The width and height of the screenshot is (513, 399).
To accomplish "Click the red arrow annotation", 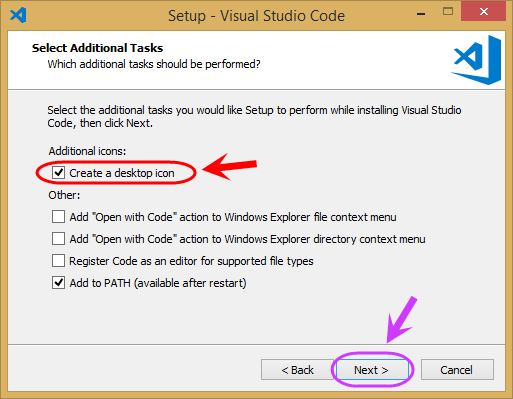I will click(x=230, y=167).
